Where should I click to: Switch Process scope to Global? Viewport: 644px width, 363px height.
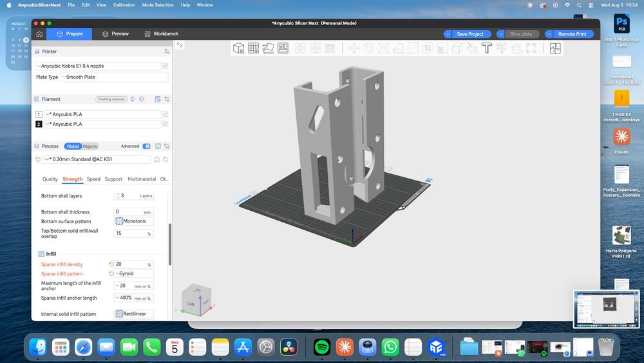(x=73, y=146)
